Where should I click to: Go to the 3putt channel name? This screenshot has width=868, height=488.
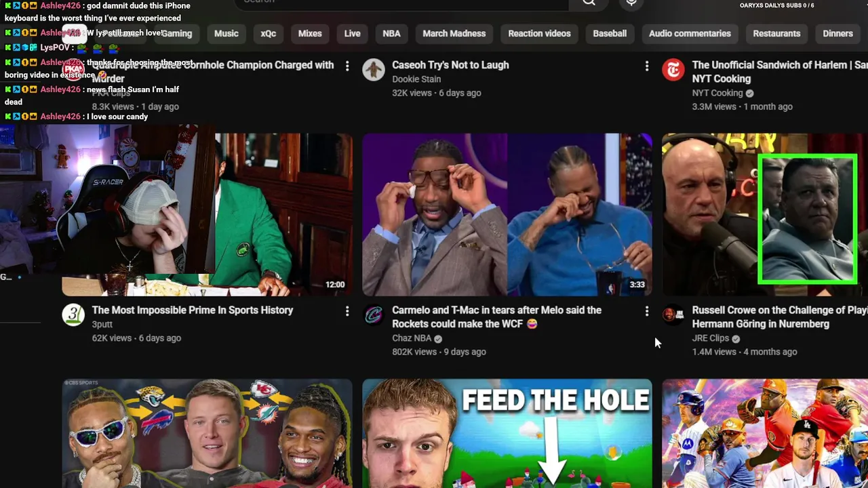(102, 325)
